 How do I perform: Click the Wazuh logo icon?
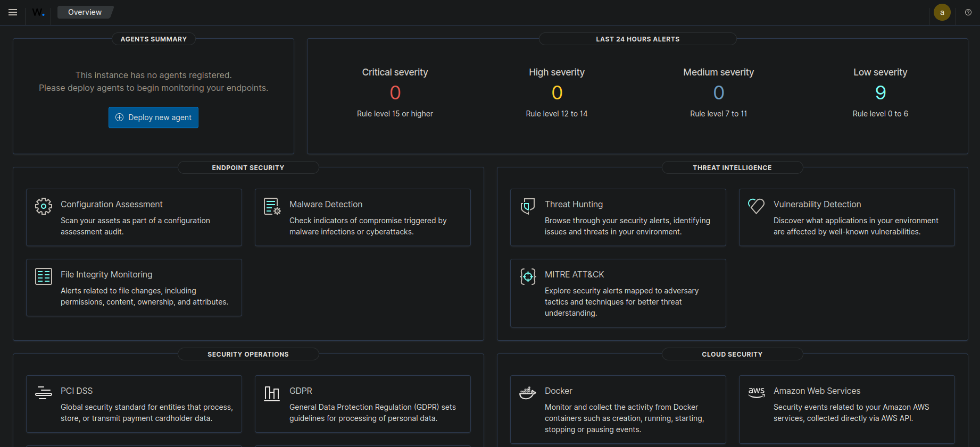(x=38, y=12)
